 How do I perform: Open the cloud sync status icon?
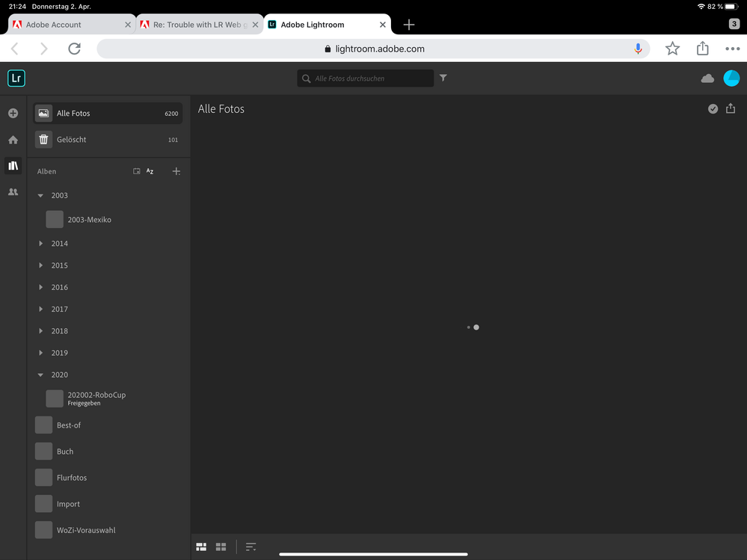click(x=707, y=79)
